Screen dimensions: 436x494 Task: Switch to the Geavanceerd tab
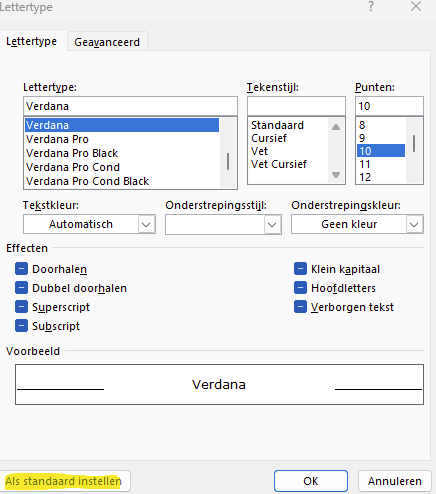107,42
